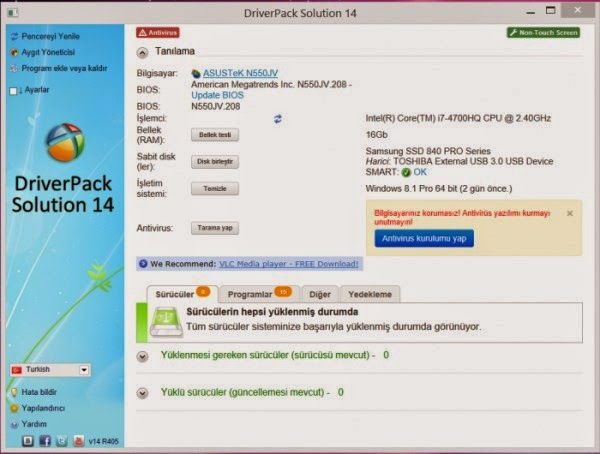
Task: Open the ASUSTeK N550JV link
Action: click(x=240, y=73)
